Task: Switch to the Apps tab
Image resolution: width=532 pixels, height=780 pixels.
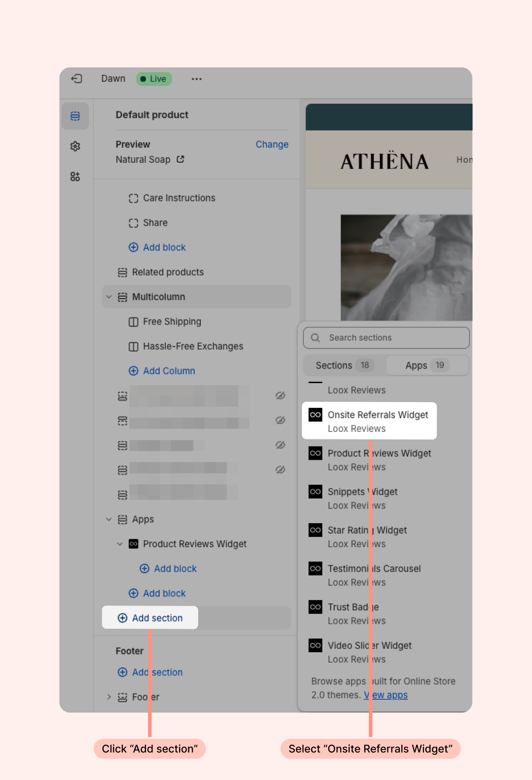Action: 427,365
